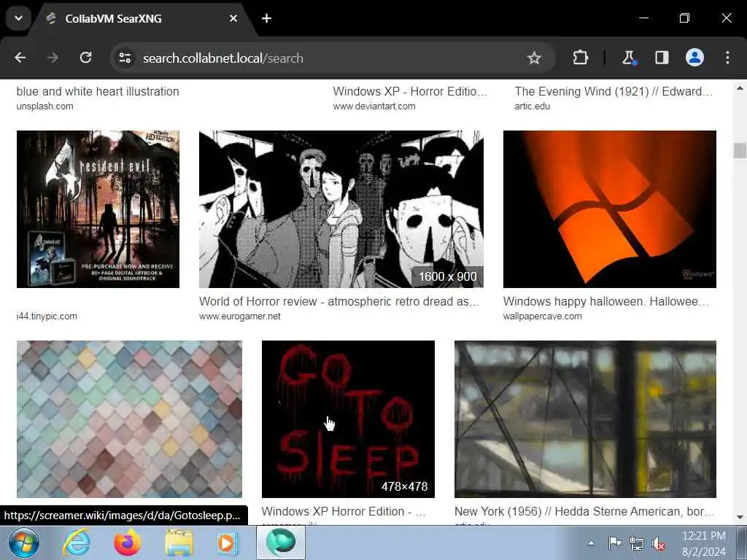Screen dimensions: 747x560
Task: Open Windows Explorer folder from taskbar
Action: pyautogui.click(x=178, y=542)
